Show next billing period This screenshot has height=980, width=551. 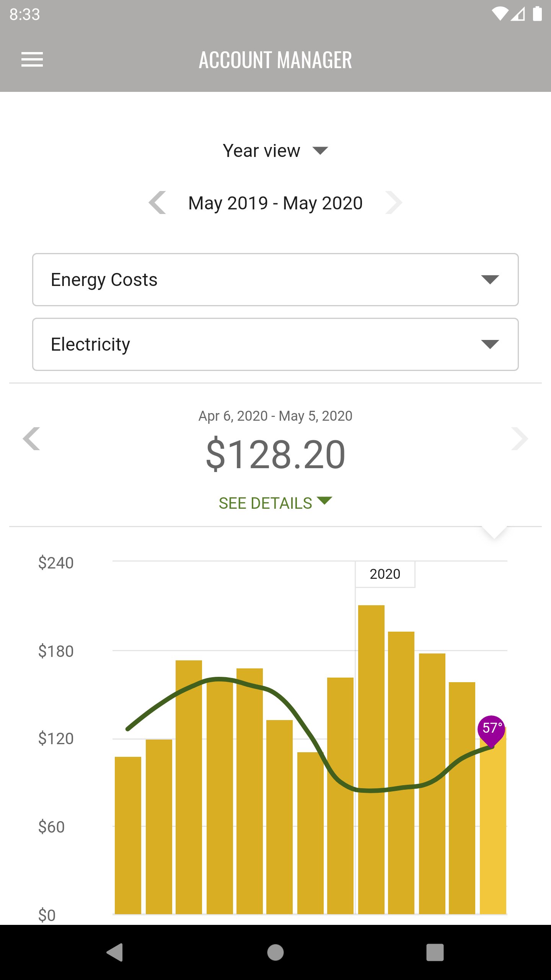[x=519, y=439]
